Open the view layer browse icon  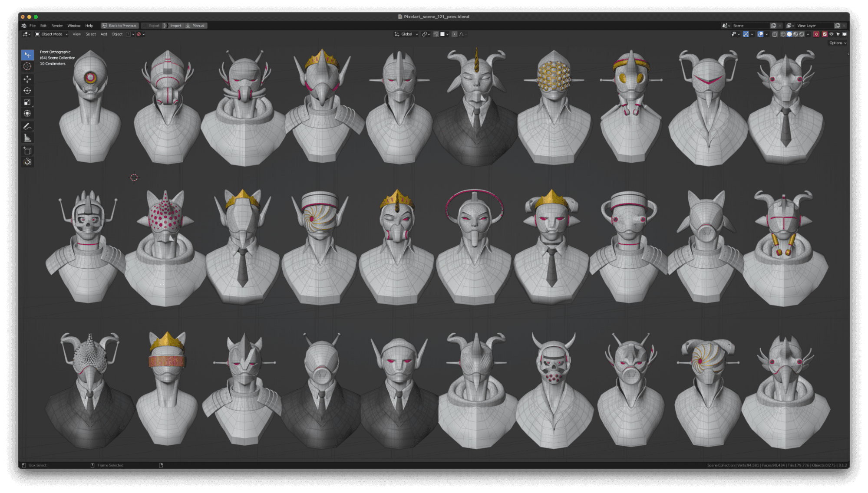790,26
